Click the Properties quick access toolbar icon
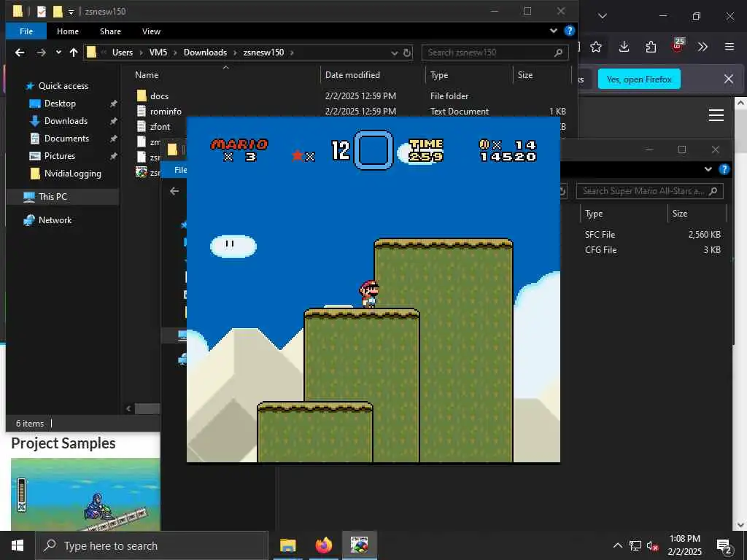Viewport: 747px width, 560px height. click(42, 12)
